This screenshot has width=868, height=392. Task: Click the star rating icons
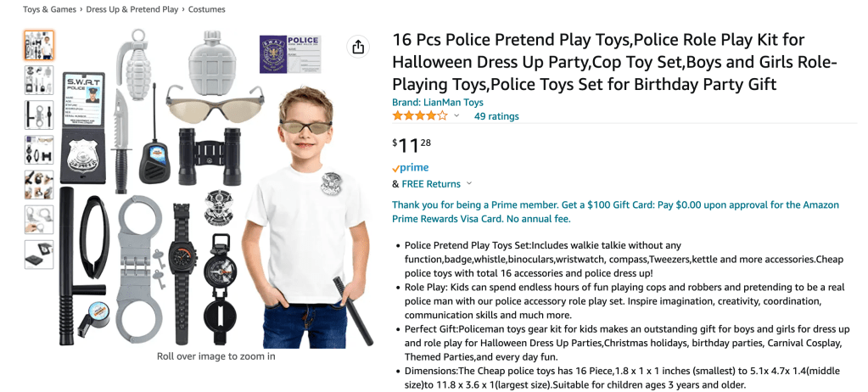pos(419,116)
